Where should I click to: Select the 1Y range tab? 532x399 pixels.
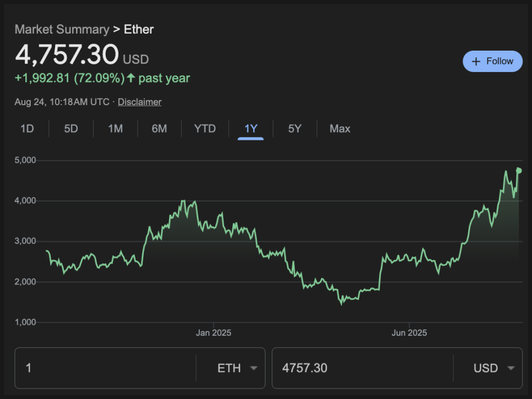pos(251,129)
